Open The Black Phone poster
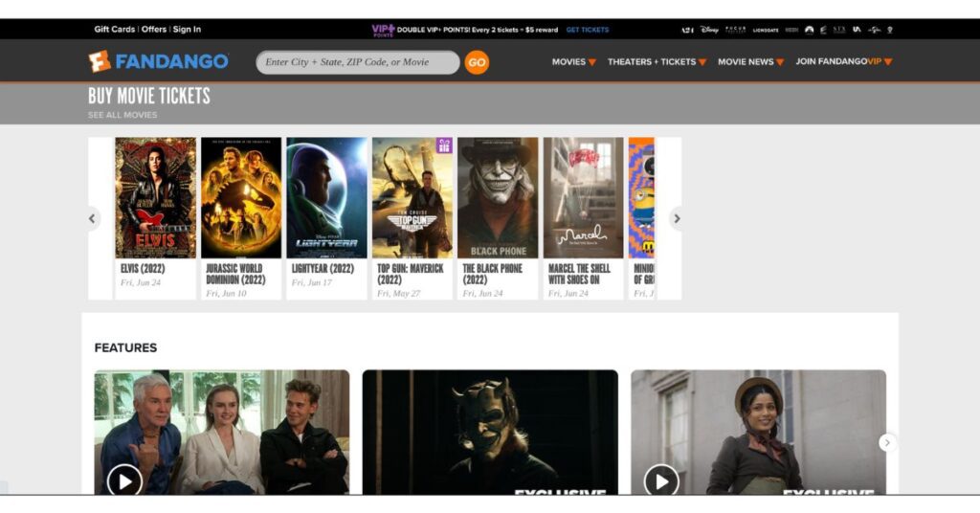 coord(498,198)
